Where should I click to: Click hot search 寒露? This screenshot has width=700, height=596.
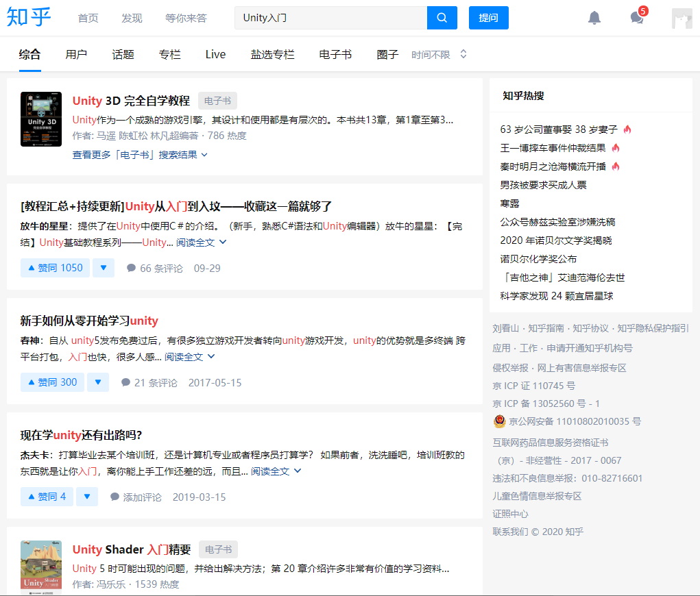(509, 203)
